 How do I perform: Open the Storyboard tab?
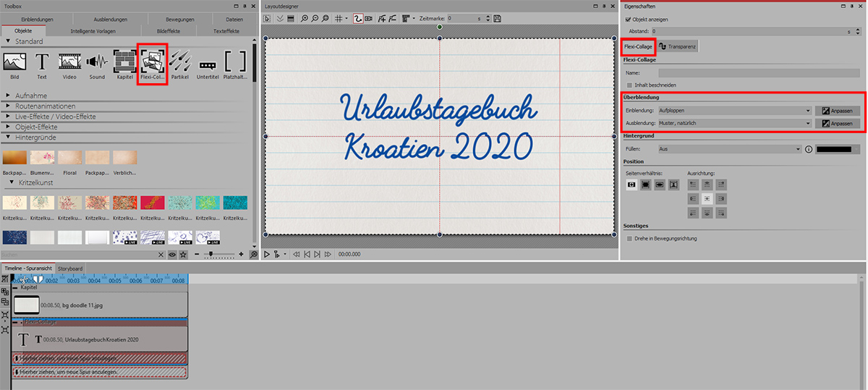click(x=70, y=268)
